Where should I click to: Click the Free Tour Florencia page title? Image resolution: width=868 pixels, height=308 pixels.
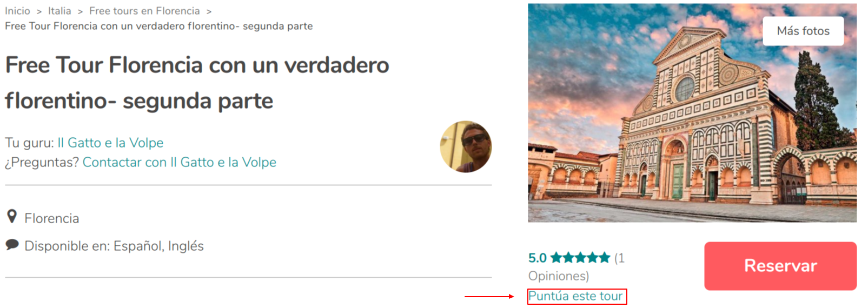point(197,83)
